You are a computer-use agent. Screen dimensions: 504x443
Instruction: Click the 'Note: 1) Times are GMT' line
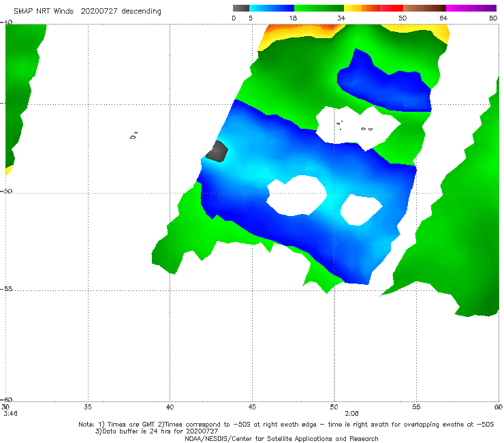[x=286, y=425]
